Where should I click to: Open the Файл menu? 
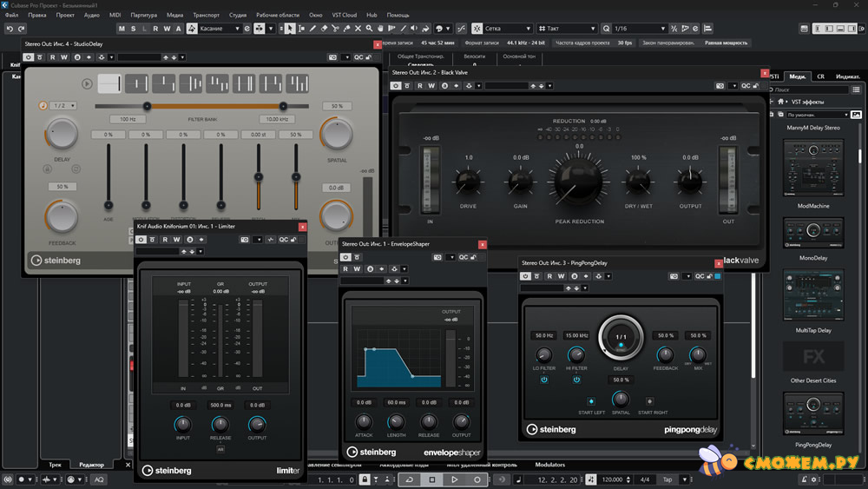coord(11,15)
